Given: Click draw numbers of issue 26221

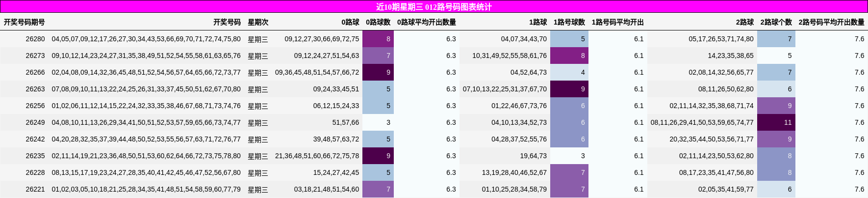Looking at the screenshot, I should [x=146, y=189].
